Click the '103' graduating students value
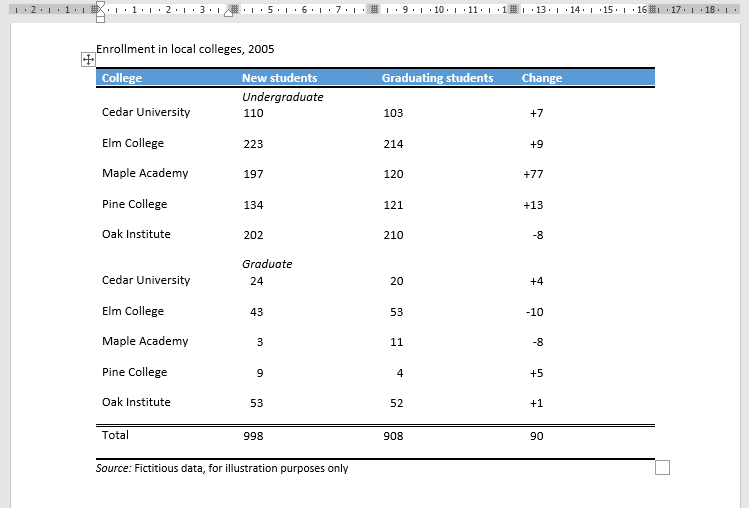Screen dimensions: 749x508 [393, 113]
